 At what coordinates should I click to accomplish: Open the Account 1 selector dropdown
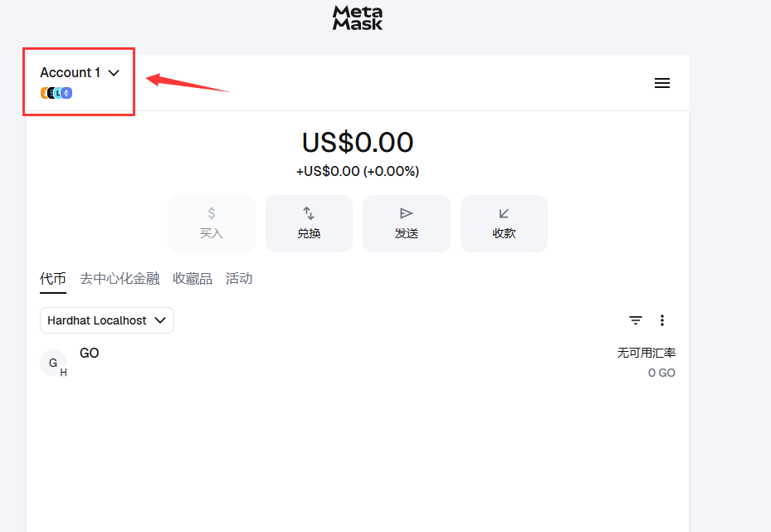point(80,73)
